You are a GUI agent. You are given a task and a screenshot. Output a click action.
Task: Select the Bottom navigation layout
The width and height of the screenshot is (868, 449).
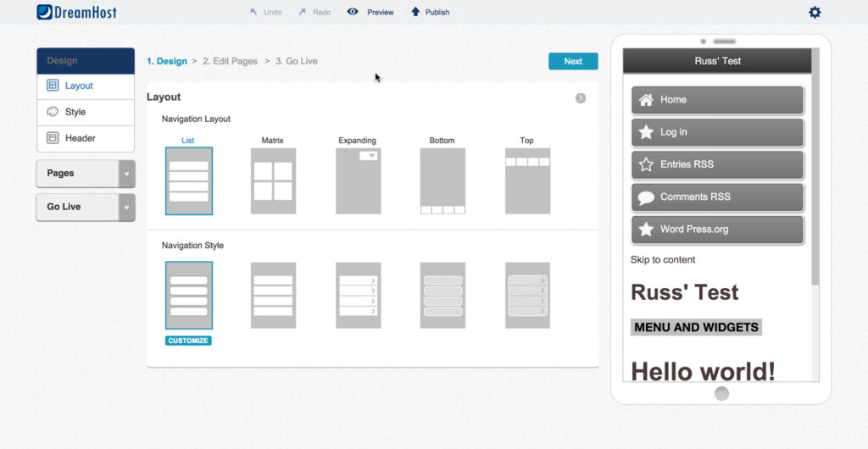click(442, 180)
